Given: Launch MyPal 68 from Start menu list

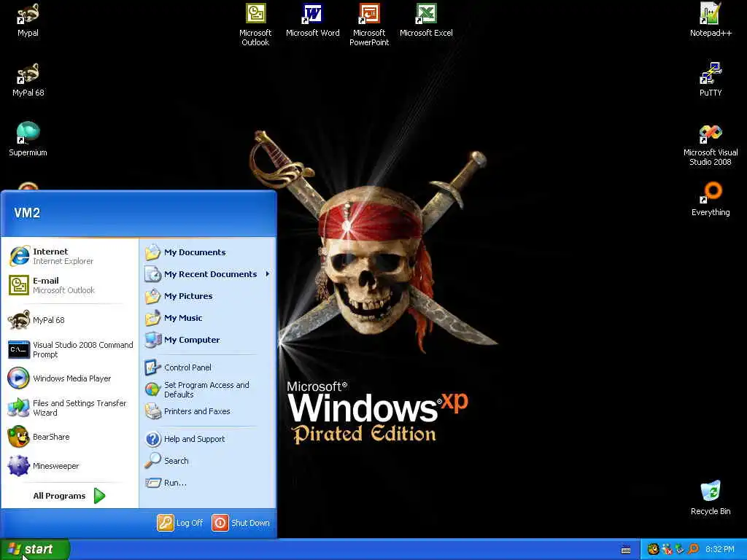Looking at the screenshot, I should coord(71,320).
